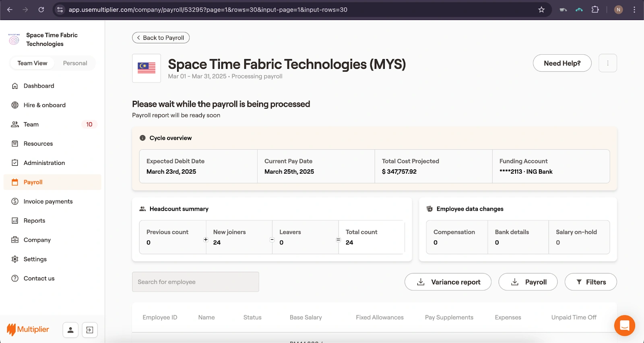Click the Need Help? button
The width and height of the screenshot is (644, 343).
click(x=562, y=63)
